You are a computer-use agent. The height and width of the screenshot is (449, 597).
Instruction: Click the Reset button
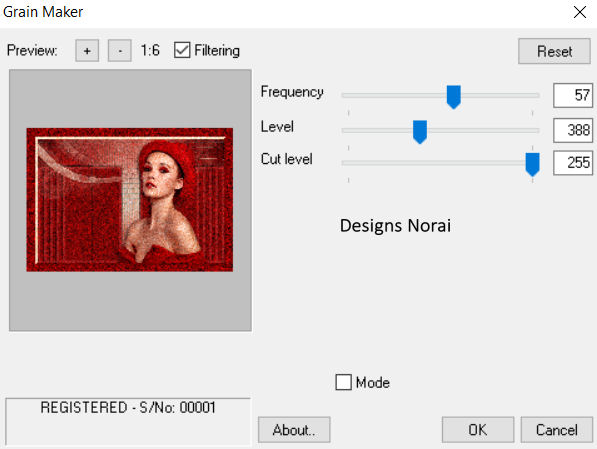[554, 51]
